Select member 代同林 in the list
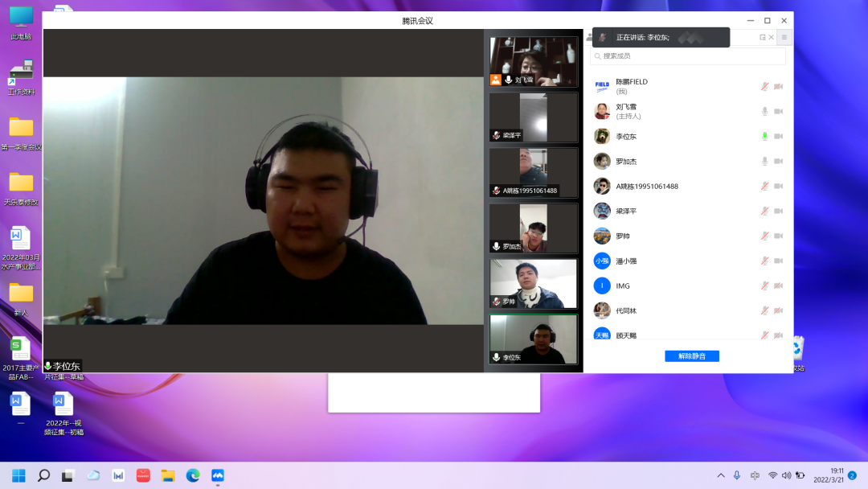This screenshot has height=489, width=868. pos(687,310)
